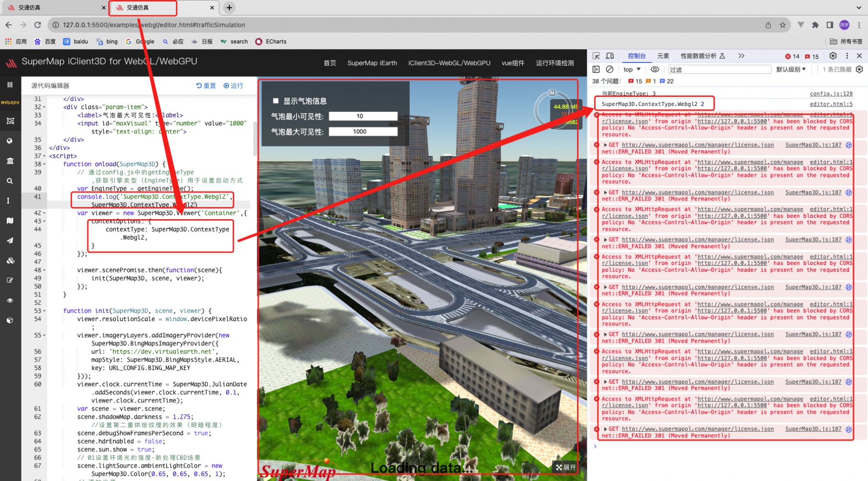868x481 pixels.
Task: Open the top context dropdown
Action: (632, 69)
